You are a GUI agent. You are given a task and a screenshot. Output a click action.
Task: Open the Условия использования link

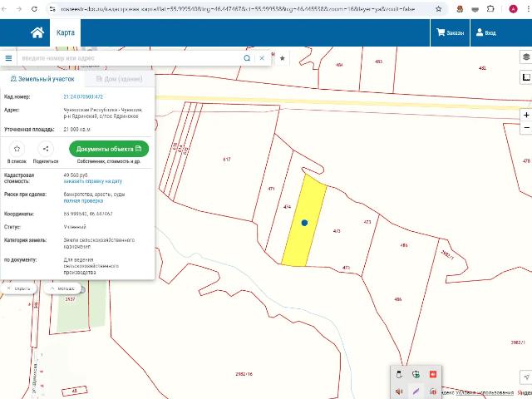pos(485,392)
